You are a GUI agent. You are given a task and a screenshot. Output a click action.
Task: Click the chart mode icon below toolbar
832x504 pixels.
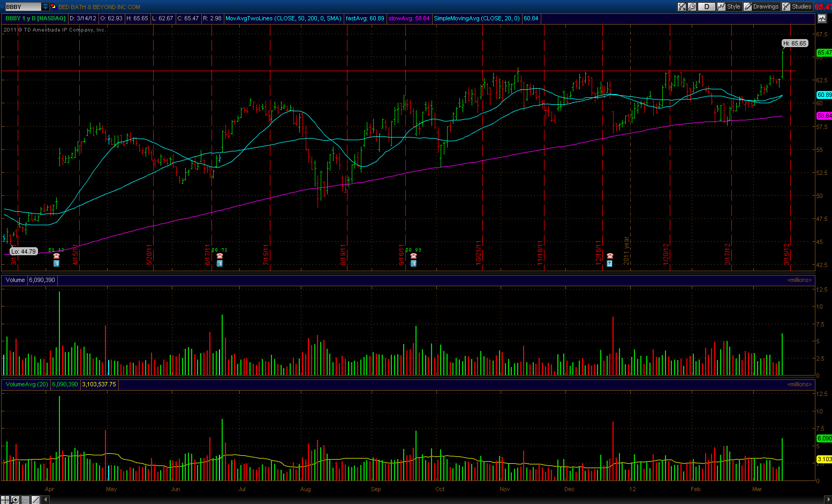point(822,18)
